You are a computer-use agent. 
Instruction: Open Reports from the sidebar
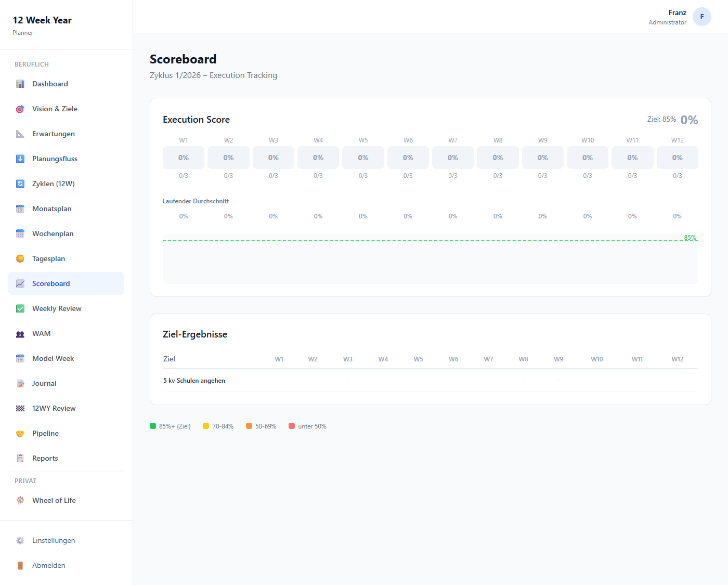(x=45, y=458)
